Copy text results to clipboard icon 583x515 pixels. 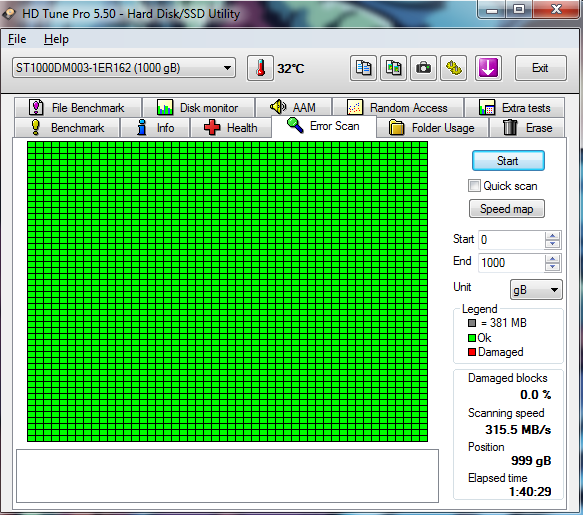click(363, 68)
